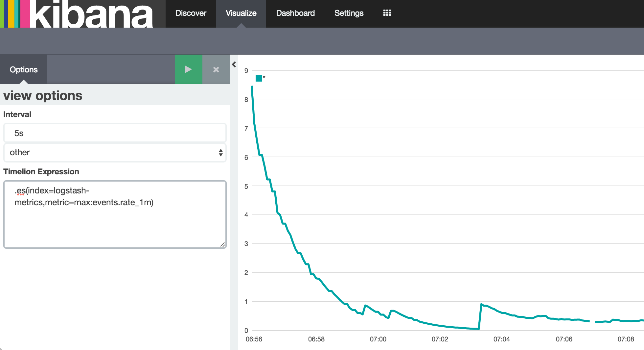
Task: Open the app switcher grid icon
Action: tap(387, 12)
